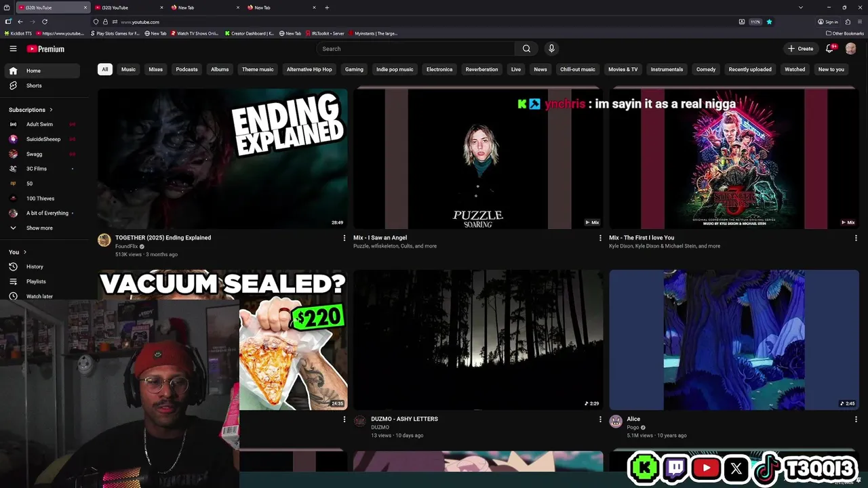This screenshot has height=488, width=868.
Task: Open more options for Mix - The First I love You
Action: pyautogui.click(x=856, y=238)
